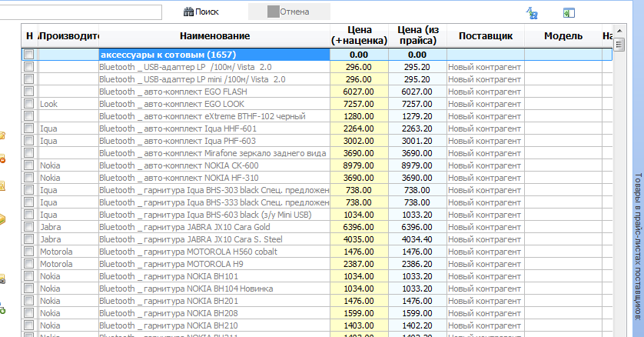Select 'USB-адаптер LP mini /100м/ Vista 2.0' name cell
The image size is (644, 337).
pos(214,79)
